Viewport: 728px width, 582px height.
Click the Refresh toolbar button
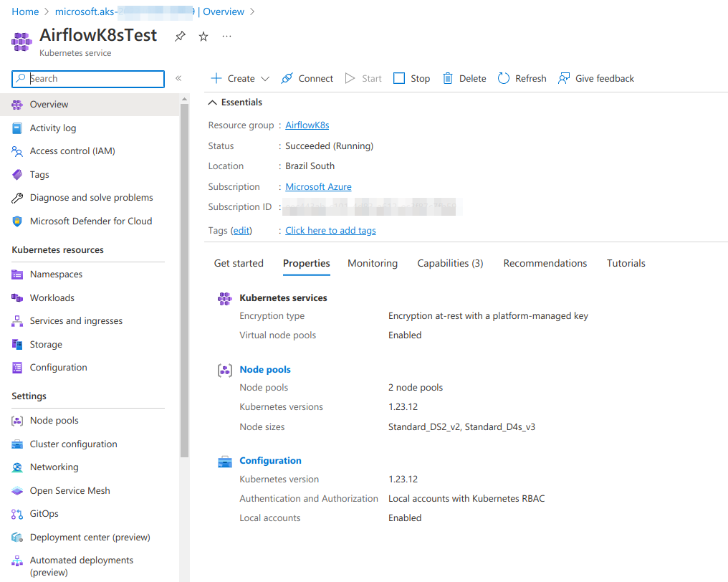click(522, 79)
